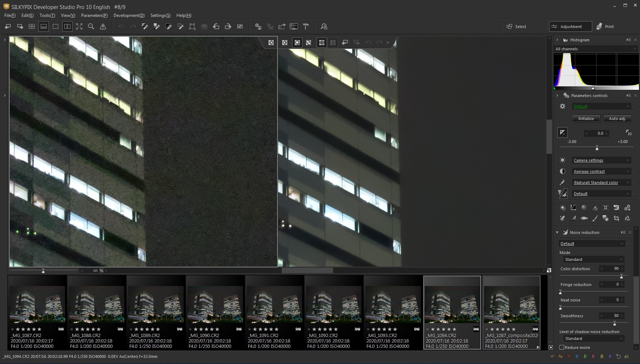Set first star rating on _MG_1087.CR2

(18, 329)
